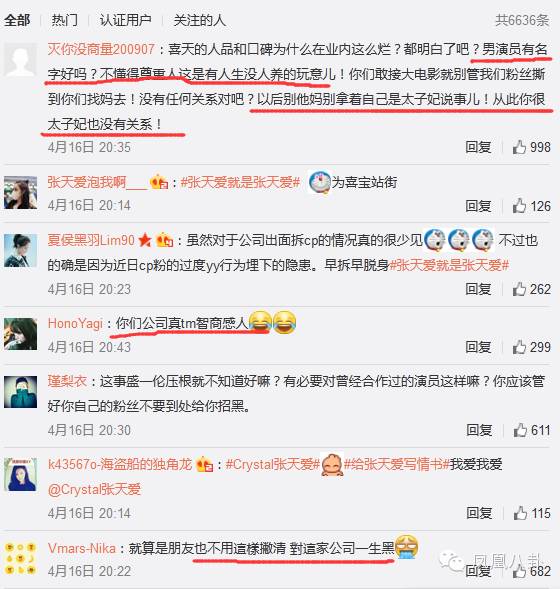
Task: Switch to the 热门 tab
Action: pos(65,20)
